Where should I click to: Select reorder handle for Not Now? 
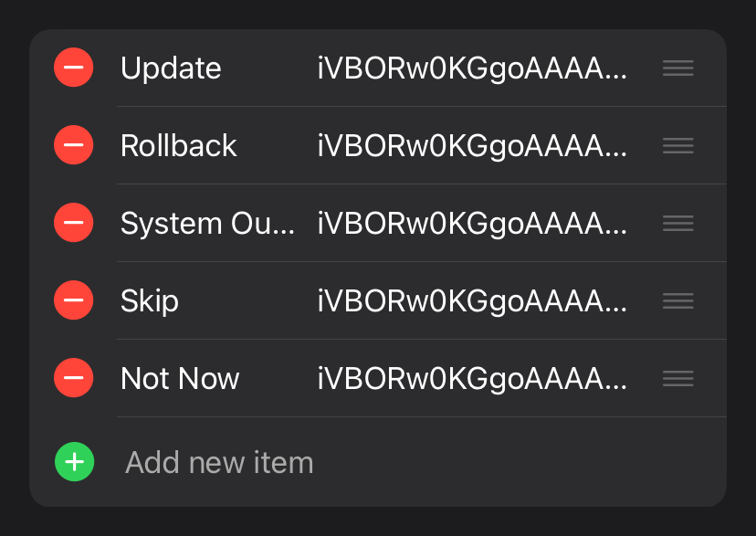pyautogui.click(x=677, y=378)
